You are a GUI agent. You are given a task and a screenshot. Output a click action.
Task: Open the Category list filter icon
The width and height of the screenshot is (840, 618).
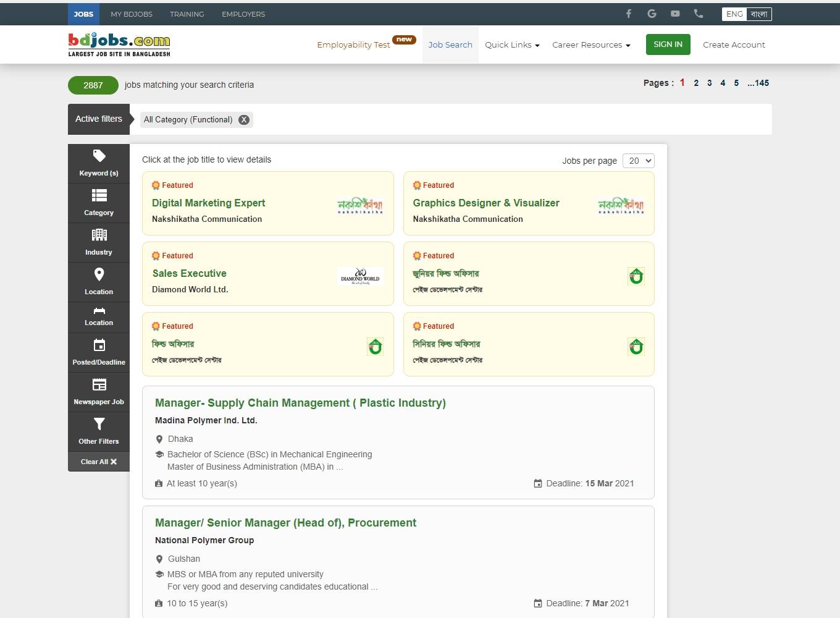[99, 195]
